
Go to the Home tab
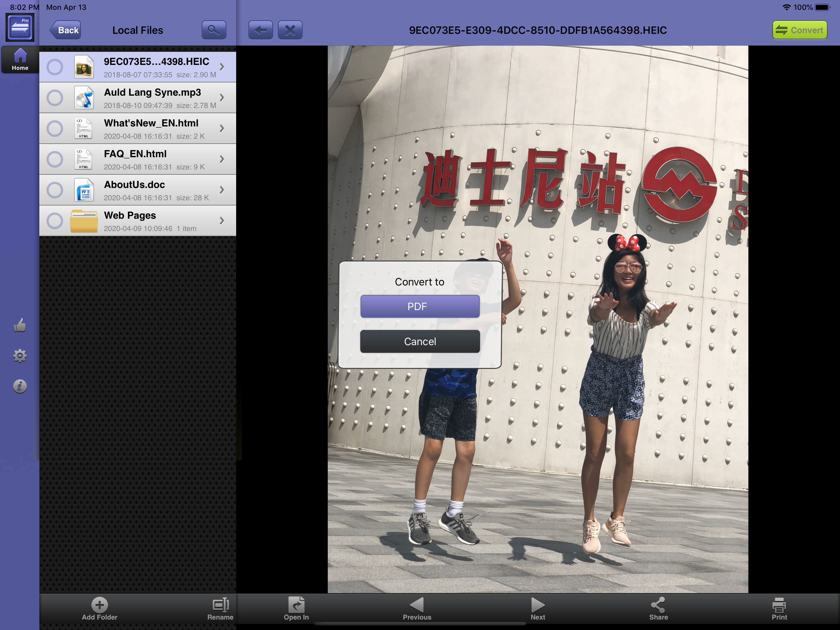click(20, 60)
